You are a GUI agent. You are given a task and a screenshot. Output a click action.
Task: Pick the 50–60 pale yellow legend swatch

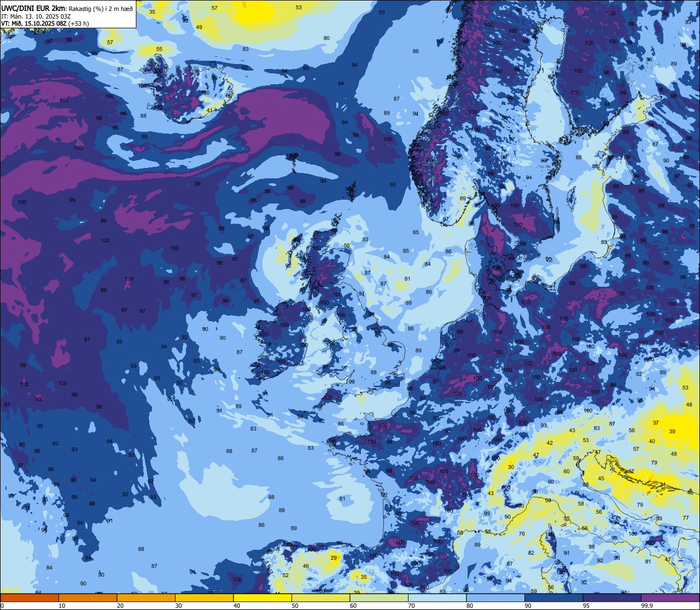pyautogui.click(x=320, y=597)
